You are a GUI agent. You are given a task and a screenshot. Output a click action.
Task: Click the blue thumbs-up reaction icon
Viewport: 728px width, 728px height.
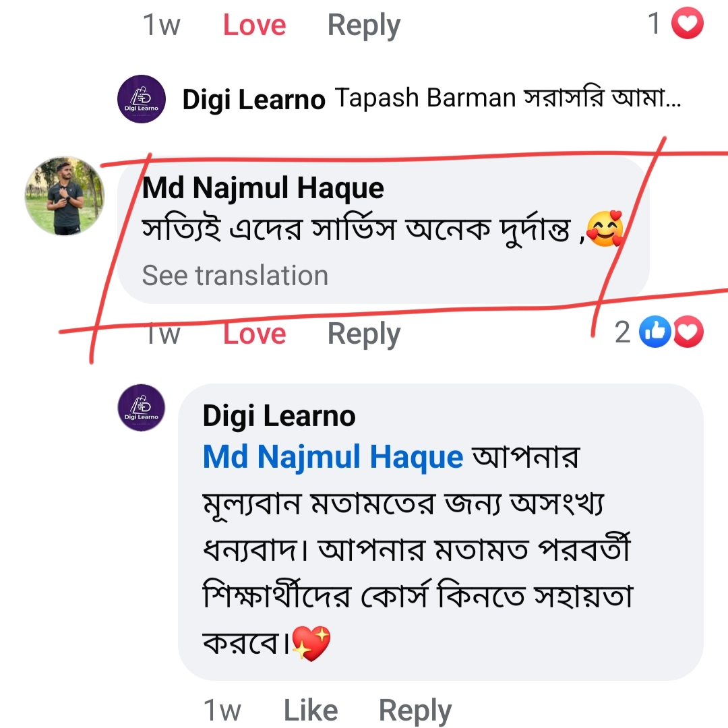point(655,332)
